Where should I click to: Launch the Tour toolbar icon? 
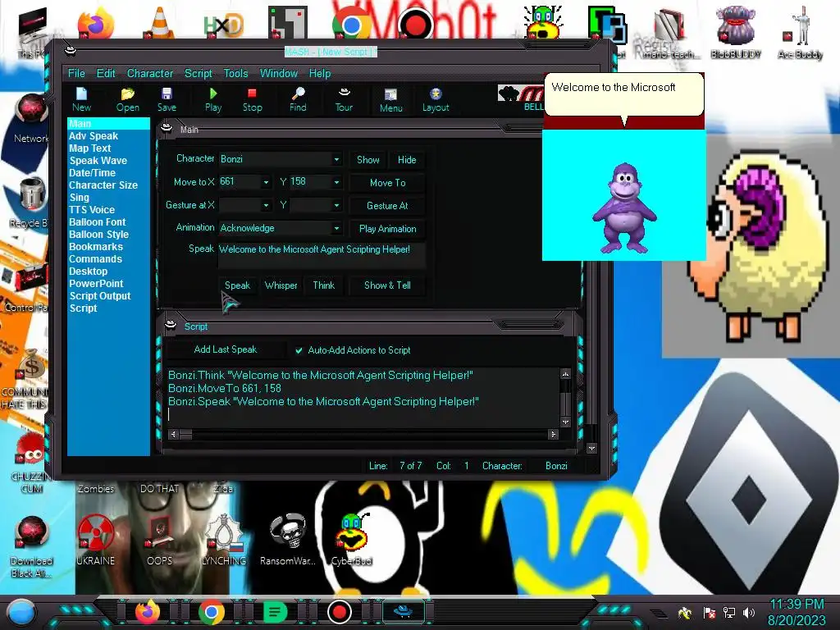[x=344, y=99]
